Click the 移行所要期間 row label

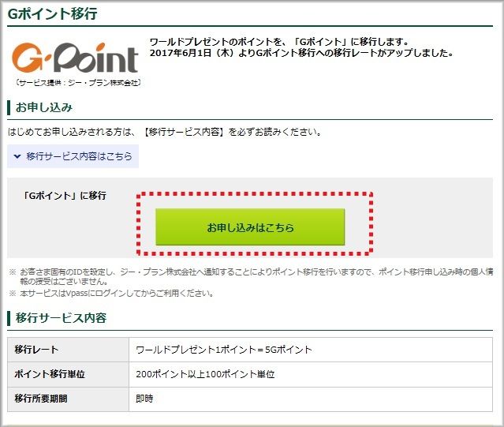tap(68, 399)
